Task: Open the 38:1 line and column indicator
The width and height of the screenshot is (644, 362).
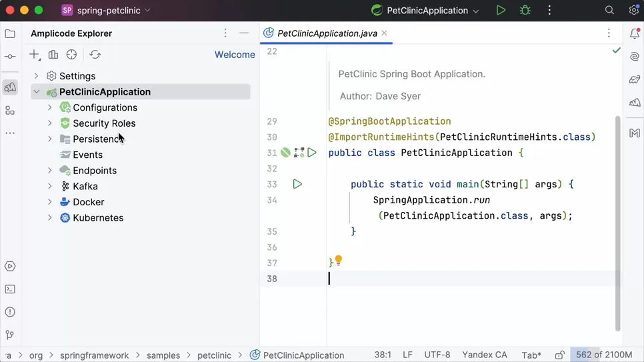Action: click(383, 355)
